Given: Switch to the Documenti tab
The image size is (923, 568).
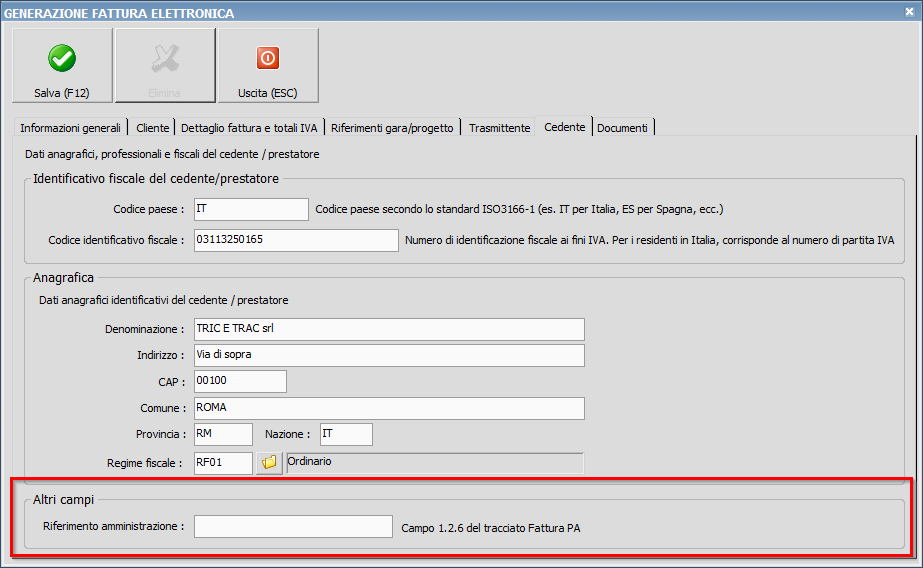Looking at the screenshot, I should (622, 128).
